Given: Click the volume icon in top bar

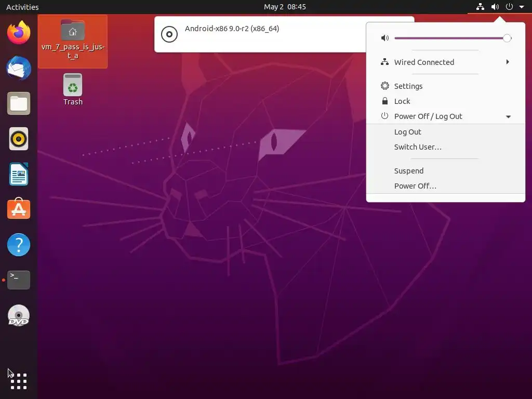Looking at the screenshot, I should click(495, 7).
